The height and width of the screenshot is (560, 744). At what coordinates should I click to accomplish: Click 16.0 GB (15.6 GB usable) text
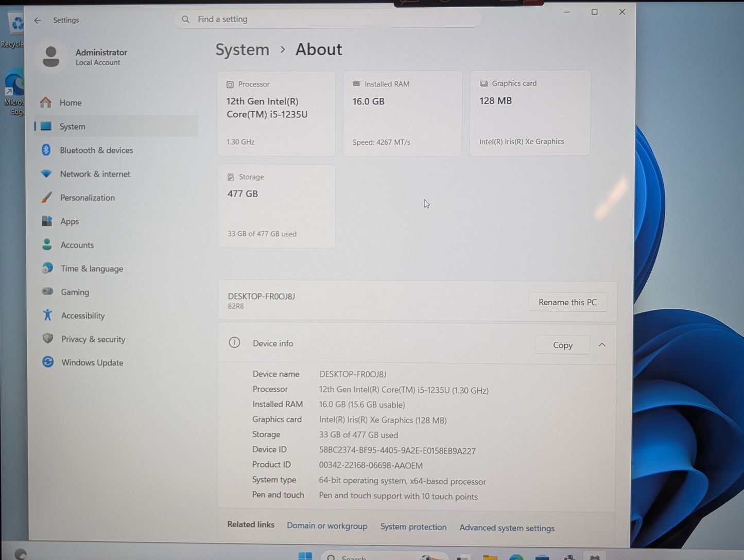point(362,405)
